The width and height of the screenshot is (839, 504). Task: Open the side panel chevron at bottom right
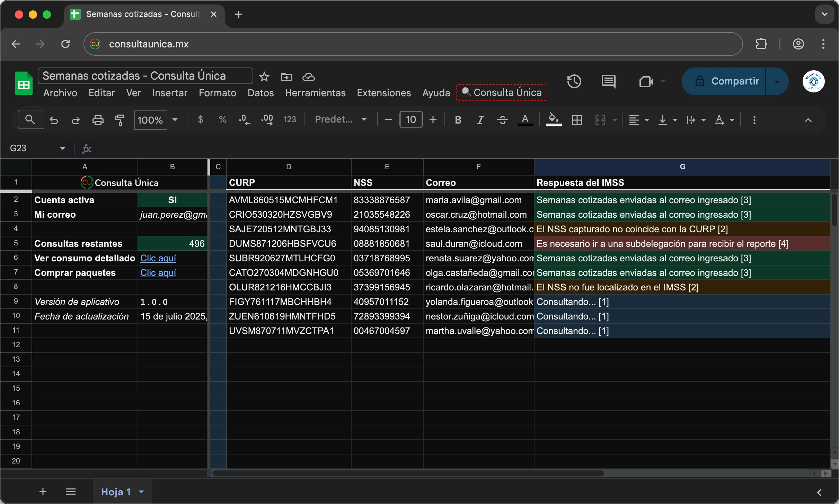click(819, 492)
